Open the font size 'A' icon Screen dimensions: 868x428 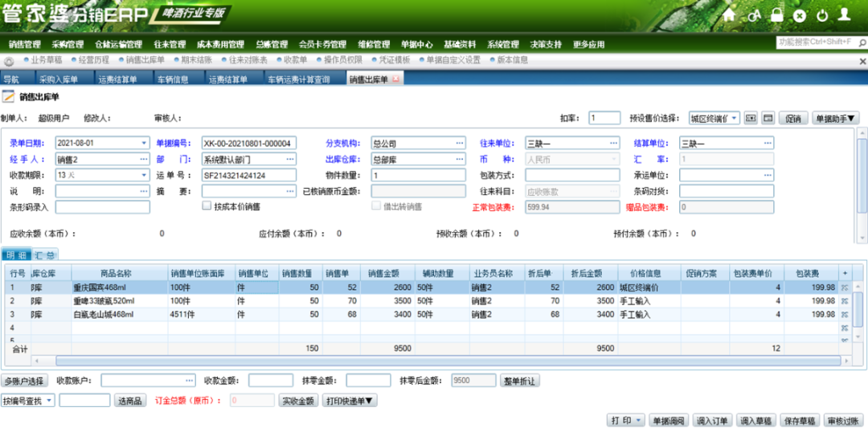754,15
